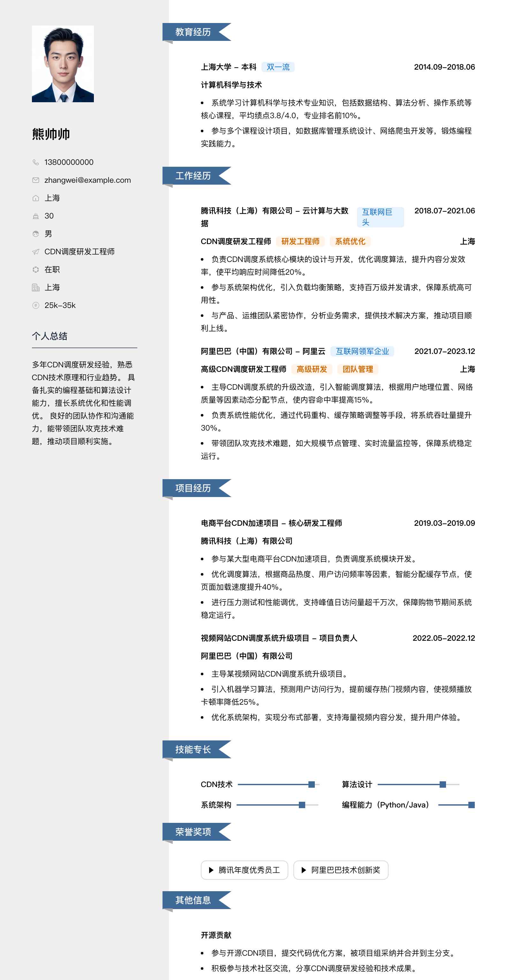Click the date range 2022.05–2022.12
The width and height of the screenshot is (507, 980).
[444, 638]
